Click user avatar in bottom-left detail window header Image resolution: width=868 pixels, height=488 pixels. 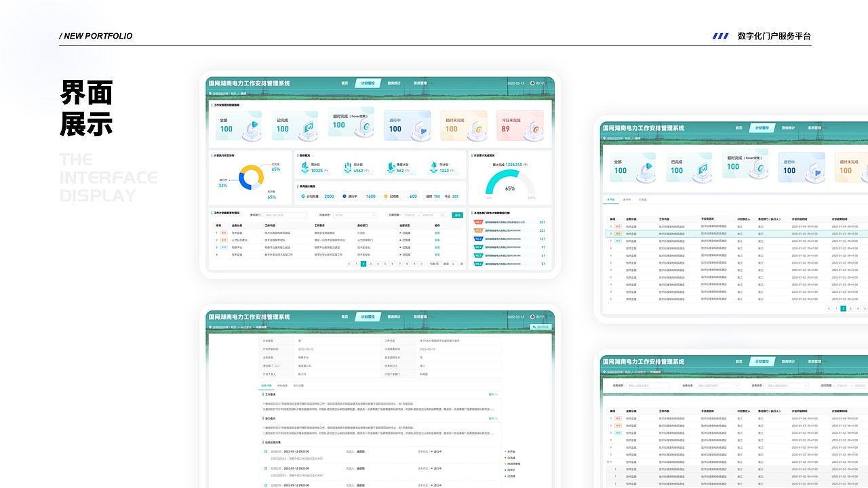pos(532,317)
